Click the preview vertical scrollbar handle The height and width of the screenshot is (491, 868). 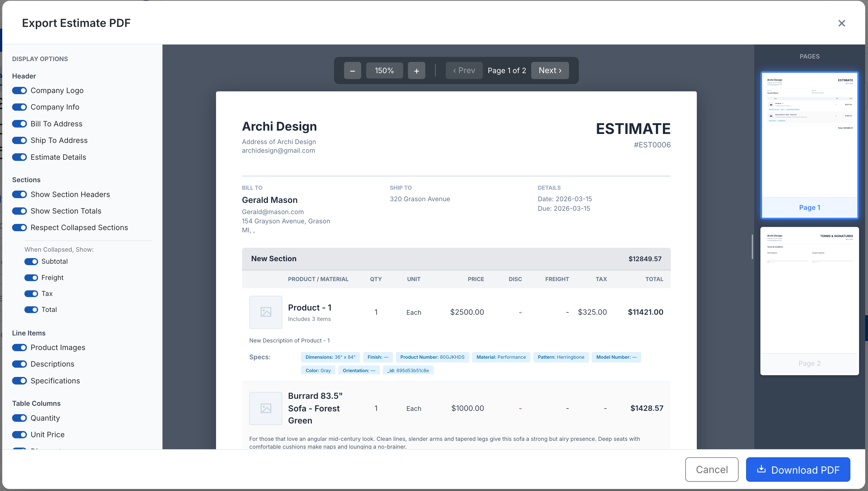[752, 247]
